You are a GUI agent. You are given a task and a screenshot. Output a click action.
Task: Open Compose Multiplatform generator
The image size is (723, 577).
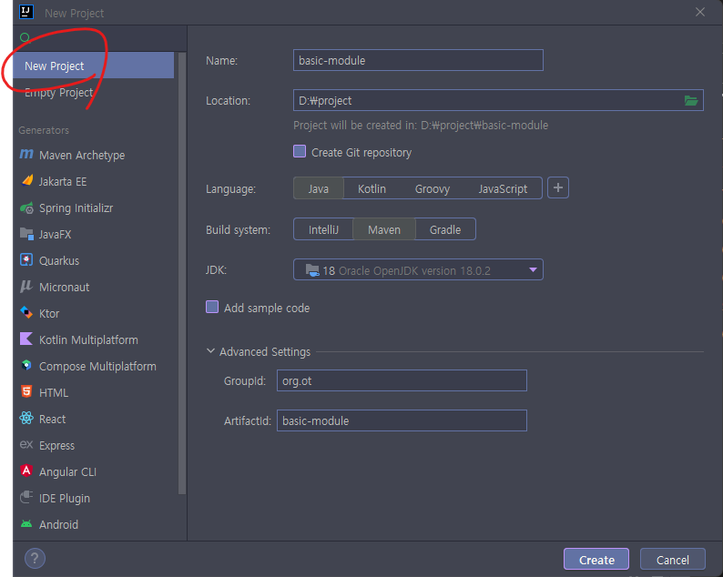pyautogui.click(x=94, y=366)
